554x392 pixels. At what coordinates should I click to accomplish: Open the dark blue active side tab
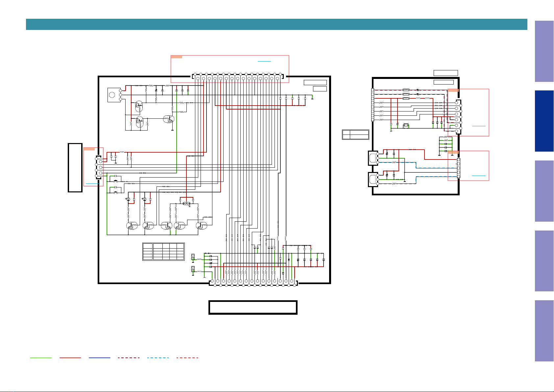[x=544, y=121]
